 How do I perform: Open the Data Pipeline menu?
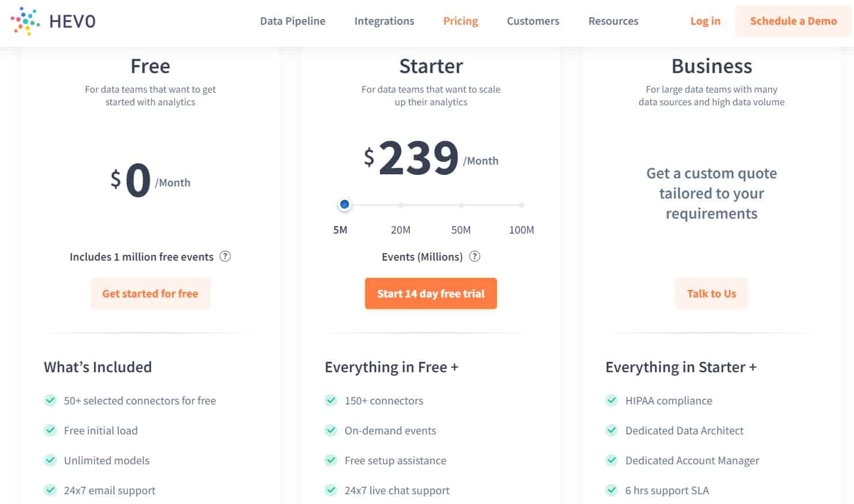(x=293, y=21)
